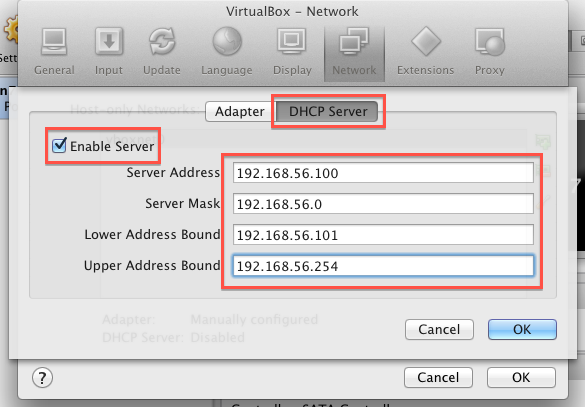Switch to the Adapter tab
The image size is (585, 407).
point(240,111)
